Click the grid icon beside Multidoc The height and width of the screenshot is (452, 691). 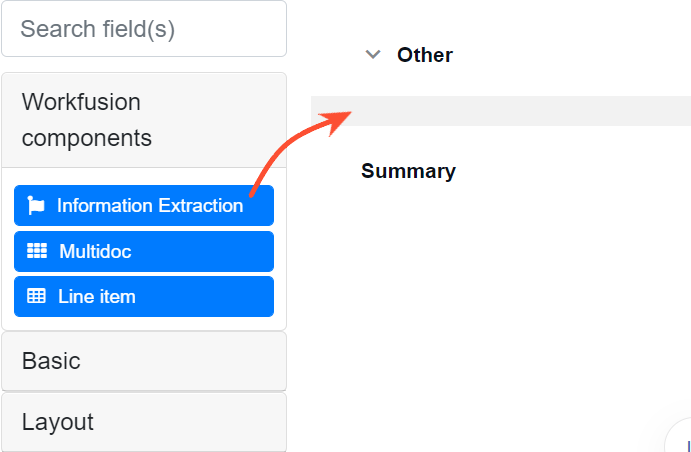[37, 251]
